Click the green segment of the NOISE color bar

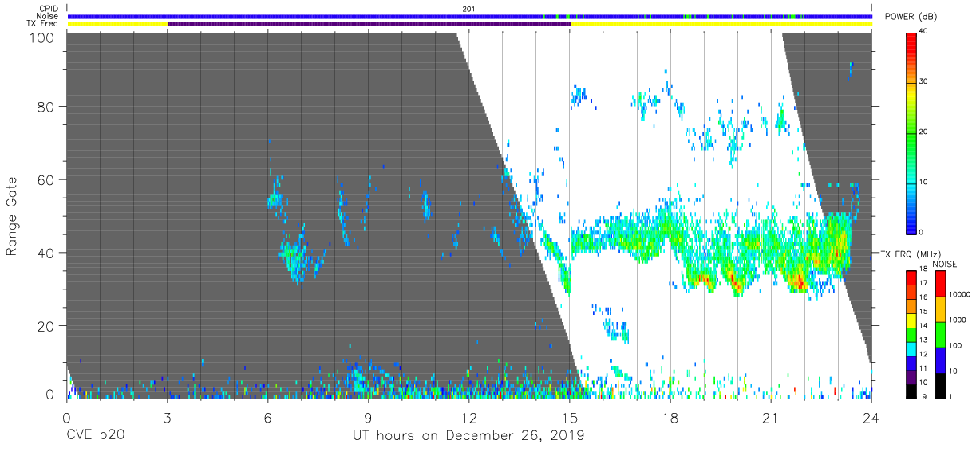pyautogui.click(x=940, y=335)
